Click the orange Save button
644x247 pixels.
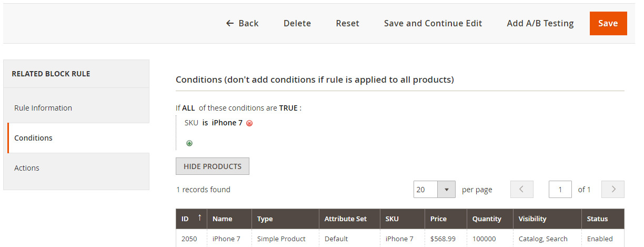tap(608, 23)
